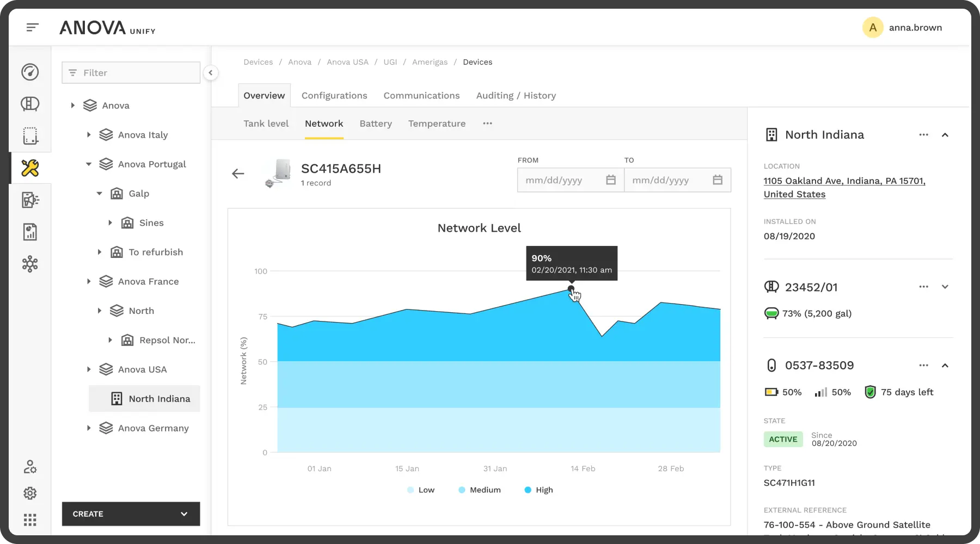Click the Amerigas breadcrumb link
This screenshot has width=980, height=544.
pyautogui.click(x=430, y=62)
